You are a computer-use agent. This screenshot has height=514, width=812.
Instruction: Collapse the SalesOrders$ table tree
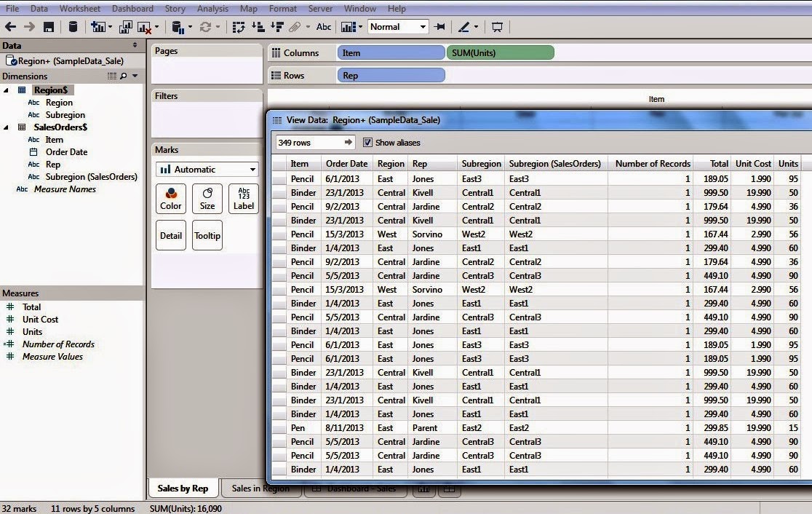[7, 127]
